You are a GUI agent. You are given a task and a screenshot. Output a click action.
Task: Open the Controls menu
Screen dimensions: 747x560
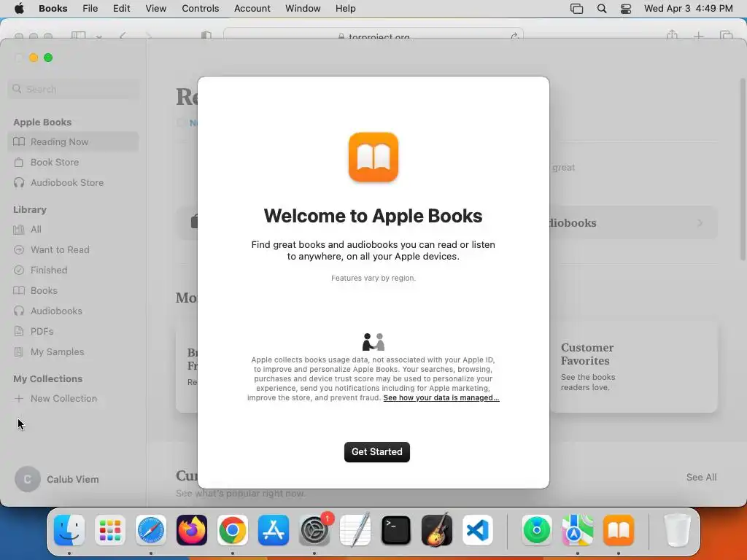tap(200, 9)
